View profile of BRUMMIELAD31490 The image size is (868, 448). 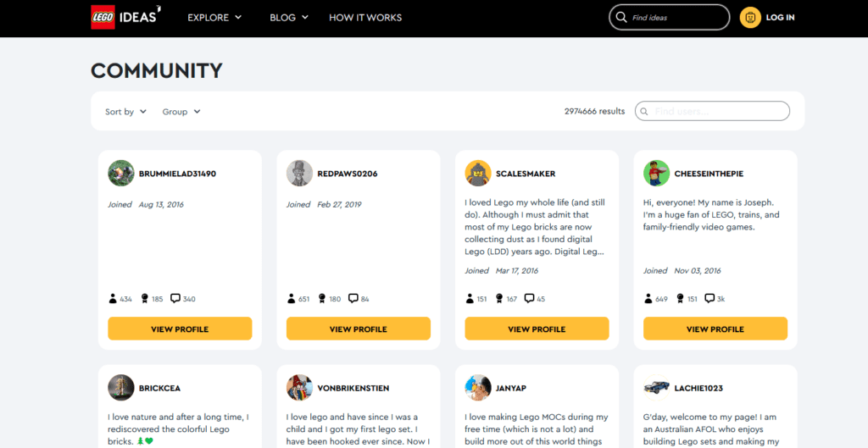coord(180,329)
